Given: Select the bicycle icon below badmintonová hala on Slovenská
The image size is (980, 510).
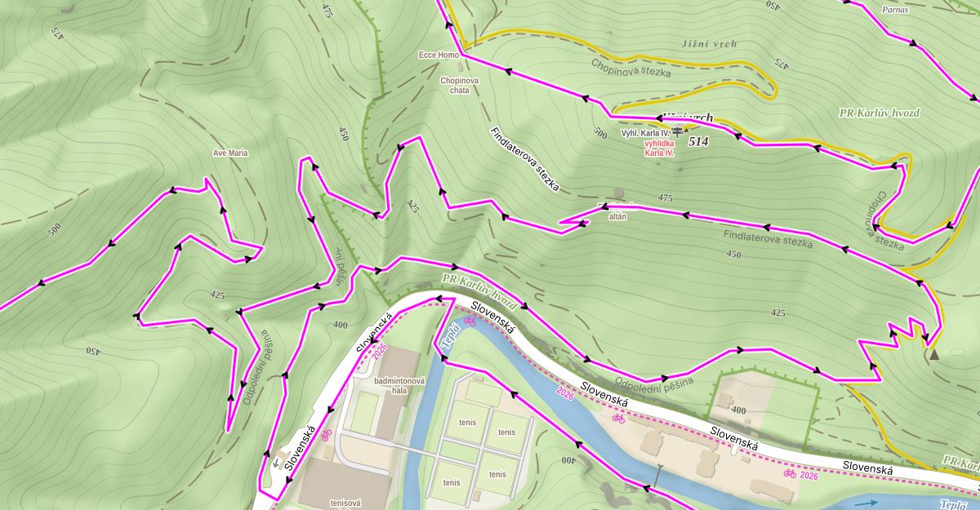Looking at the screenshot, I should (x=326, y=434).
